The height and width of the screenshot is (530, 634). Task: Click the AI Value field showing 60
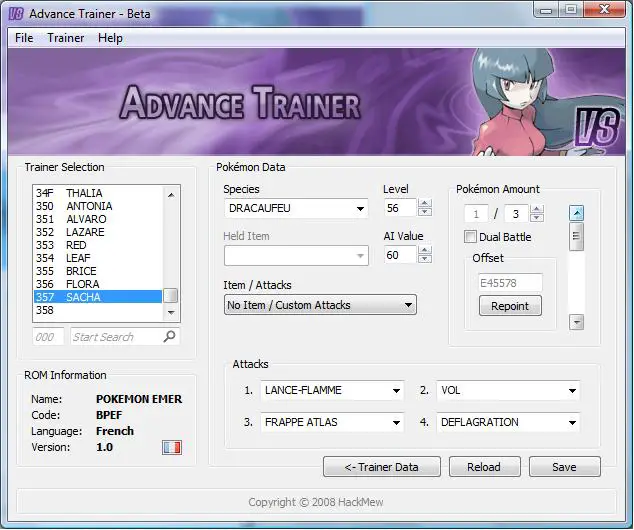pos(401,255)
